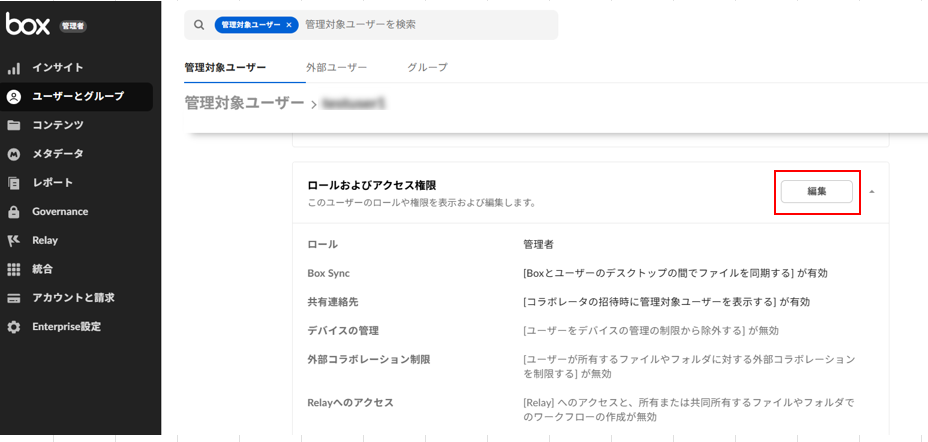This screenshot has width=928, height=442.
Task: Click 管理対象ユーザー breadcrumb link
Action: (244, 103)
